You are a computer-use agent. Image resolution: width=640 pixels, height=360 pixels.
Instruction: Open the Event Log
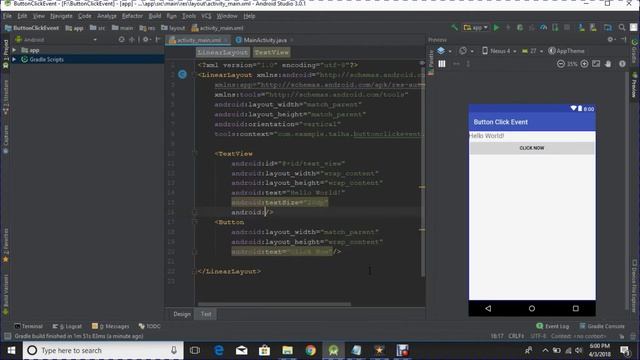tap(553, 326)
